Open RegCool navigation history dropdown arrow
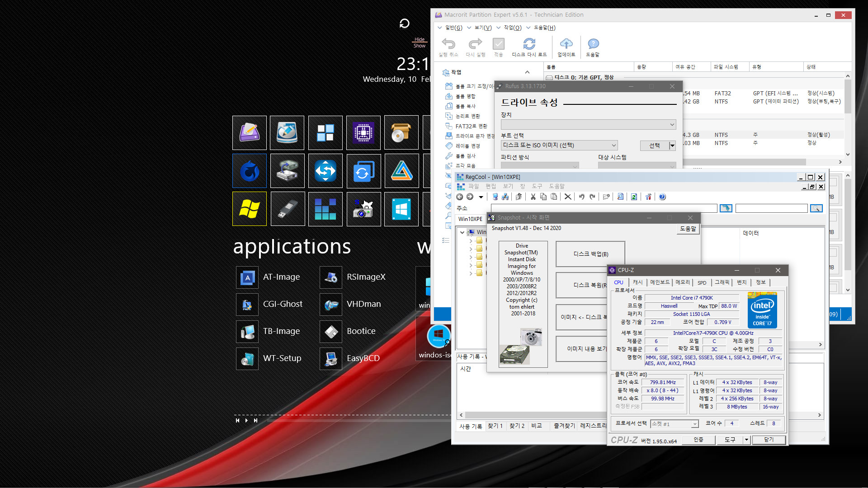 point(481,197)
